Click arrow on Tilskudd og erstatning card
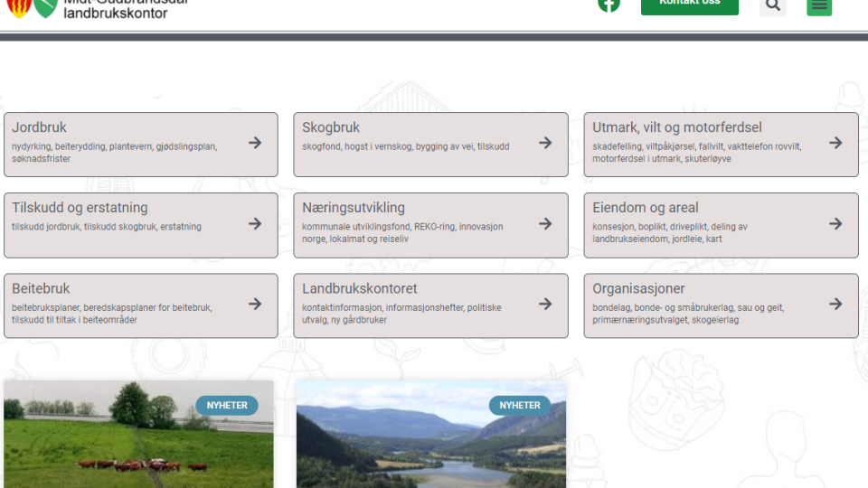868x488 pixels. pyautogui.click(x=255, y=223)
